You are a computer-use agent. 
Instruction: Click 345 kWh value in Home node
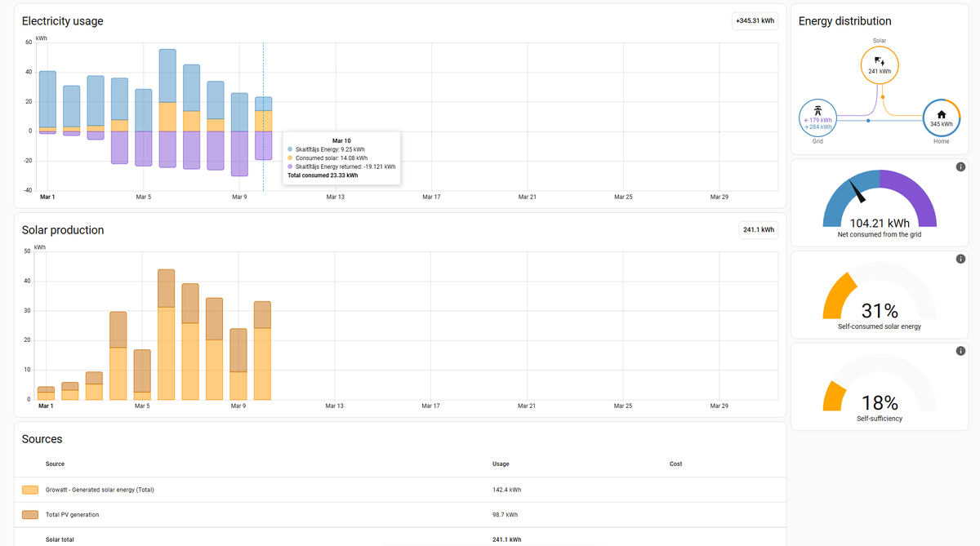(x=941, y=124)
